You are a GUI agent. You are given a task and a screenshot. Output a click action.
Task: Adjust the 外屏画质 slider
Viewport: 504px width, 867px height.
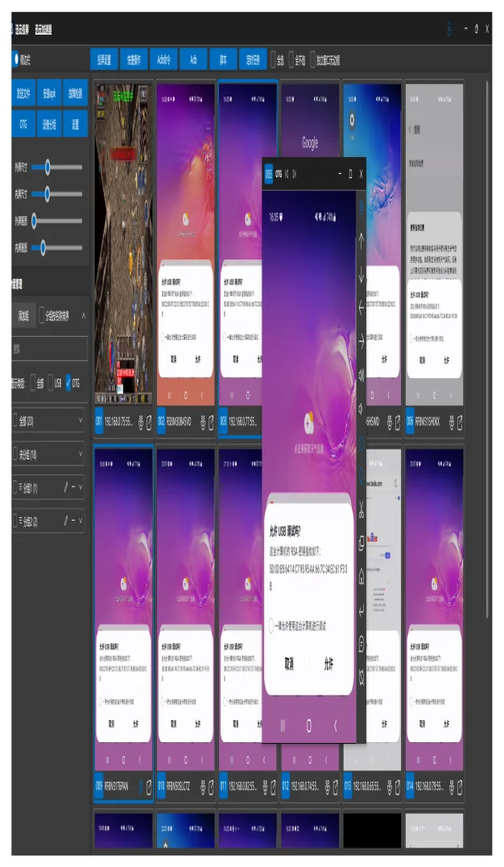point(56,221)
